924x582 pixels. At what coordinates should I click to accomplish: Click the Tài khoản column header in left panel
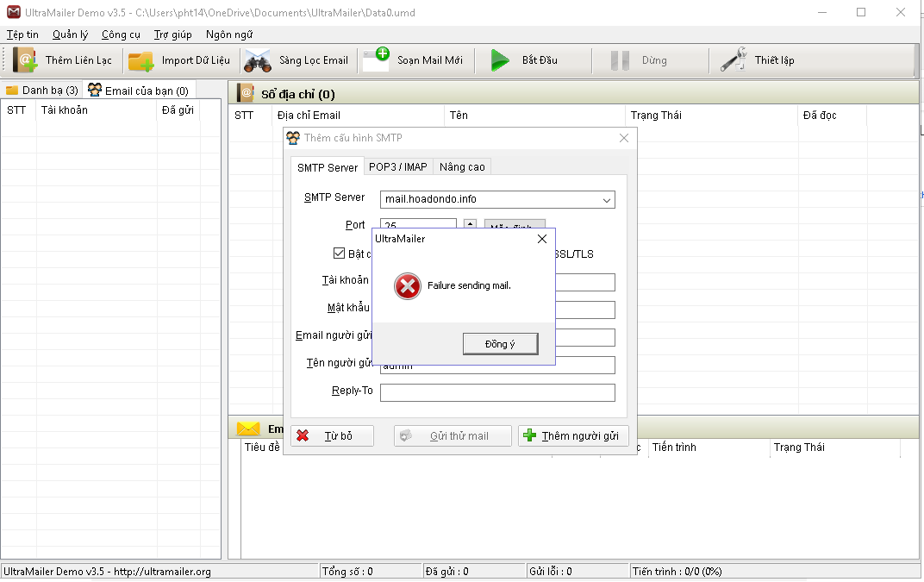[x=97, y=110]
